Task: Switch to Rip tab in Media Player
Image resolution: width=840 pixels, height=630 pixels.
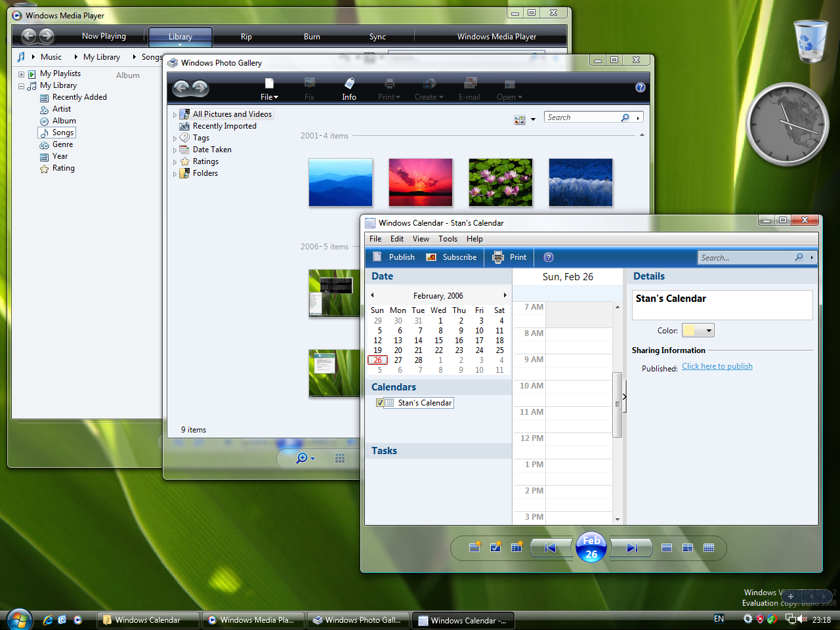Action: tap(246, 37)
